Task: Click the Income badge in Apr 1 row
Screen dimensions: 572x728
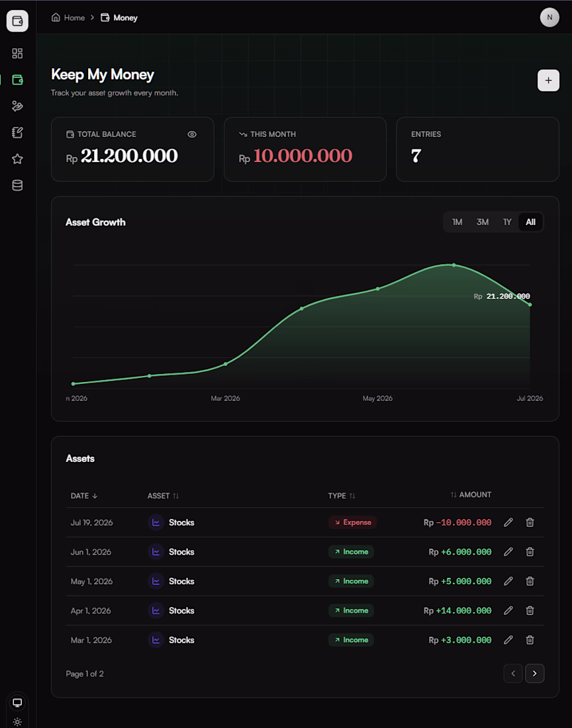Action: (351, 611)
